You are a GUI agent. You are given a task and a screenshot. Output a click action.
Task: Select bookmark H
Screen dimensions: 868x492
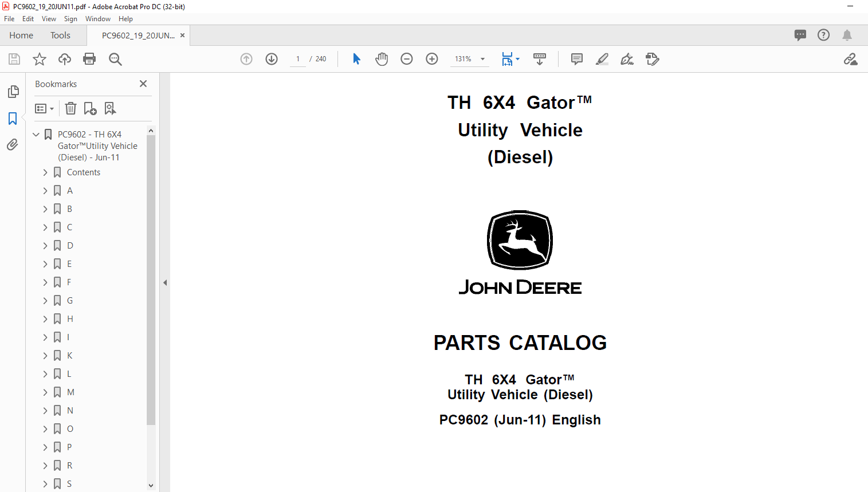point(70,319)
